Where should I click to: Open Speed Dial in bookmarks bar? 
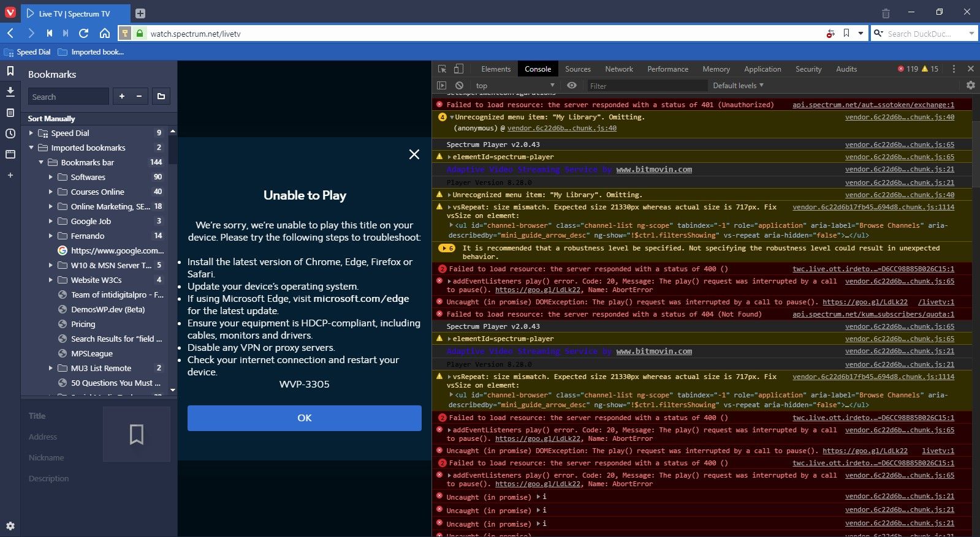click(28, 52)
